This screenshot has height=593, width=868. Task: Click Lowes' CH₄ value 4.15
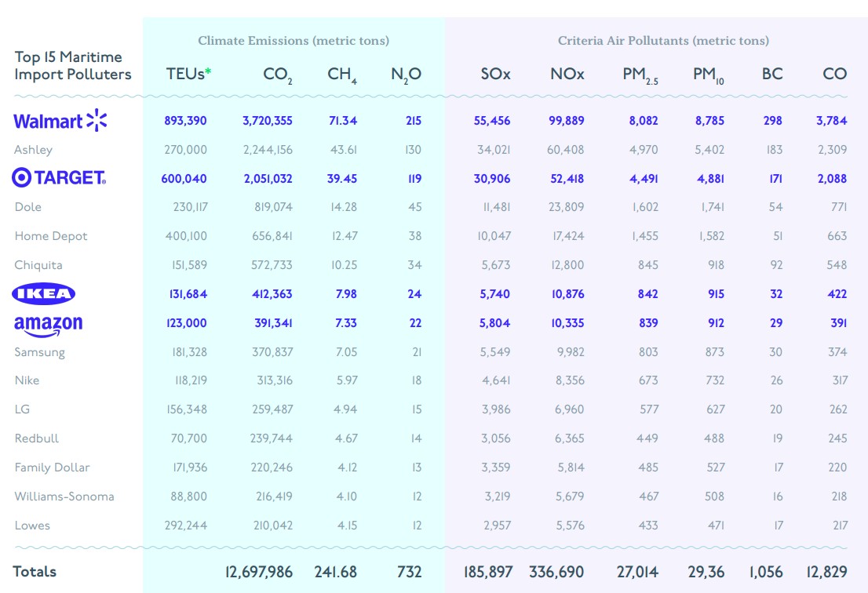coord(347,526)
